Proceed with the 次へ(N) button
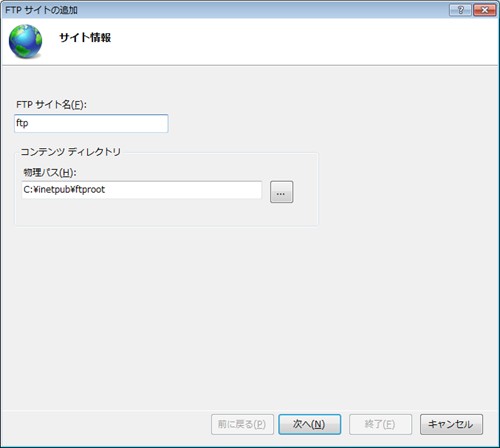The image size is (500, 448). (x=309, y=424)
